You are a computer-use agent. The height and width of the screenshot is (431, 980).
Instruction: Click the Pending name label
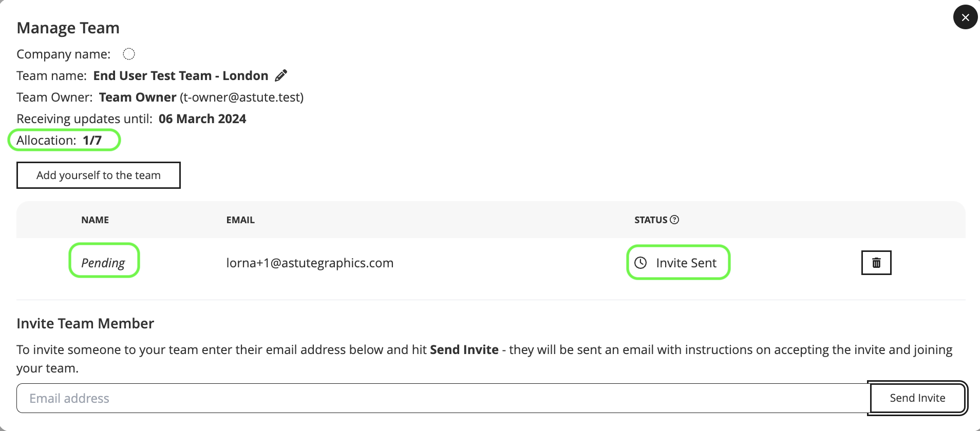103,263
